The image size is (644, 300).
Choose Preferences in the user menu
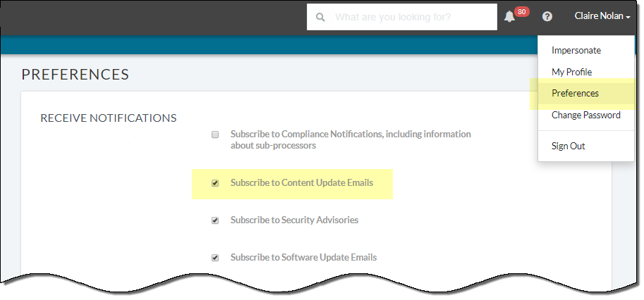tap(575, 94)
